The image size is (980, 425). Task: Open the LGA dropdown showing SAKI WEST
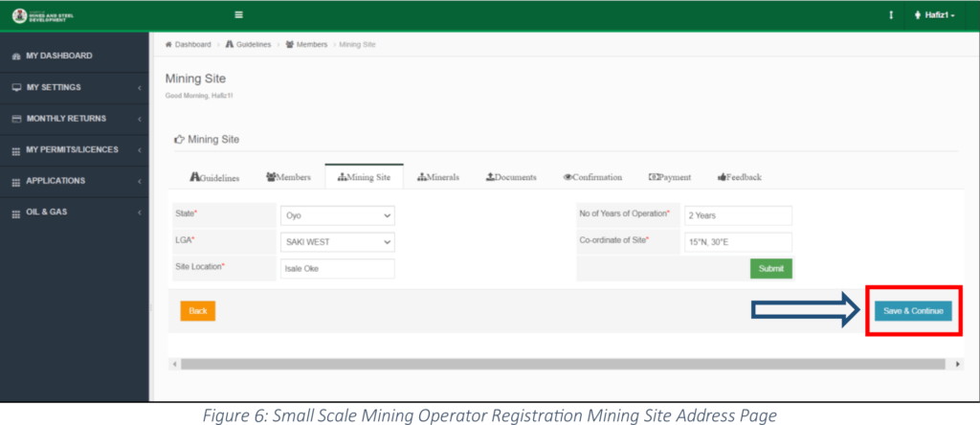pos(337,242)
